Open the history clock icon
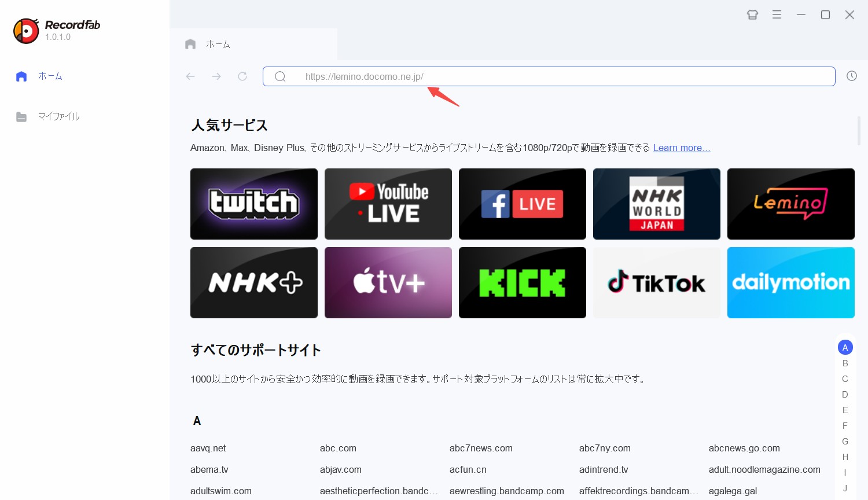The image size is (868, 500). coord(852,76)
